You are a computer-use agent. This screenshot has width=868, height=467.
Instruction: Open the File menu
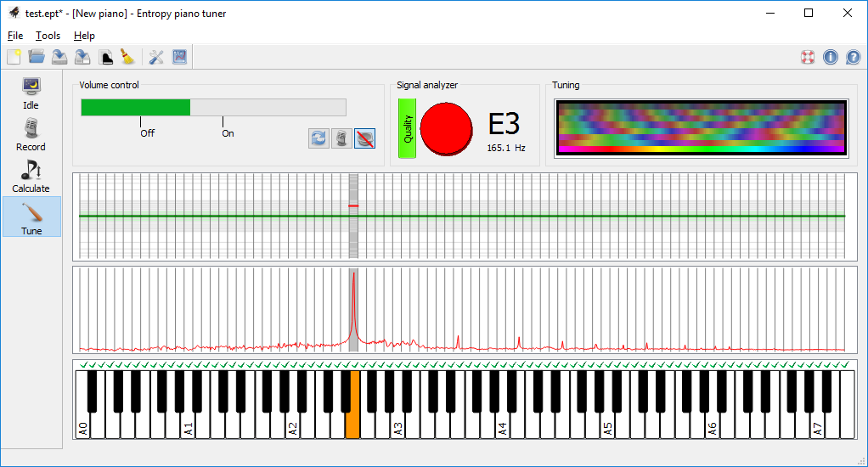(15, 36)
